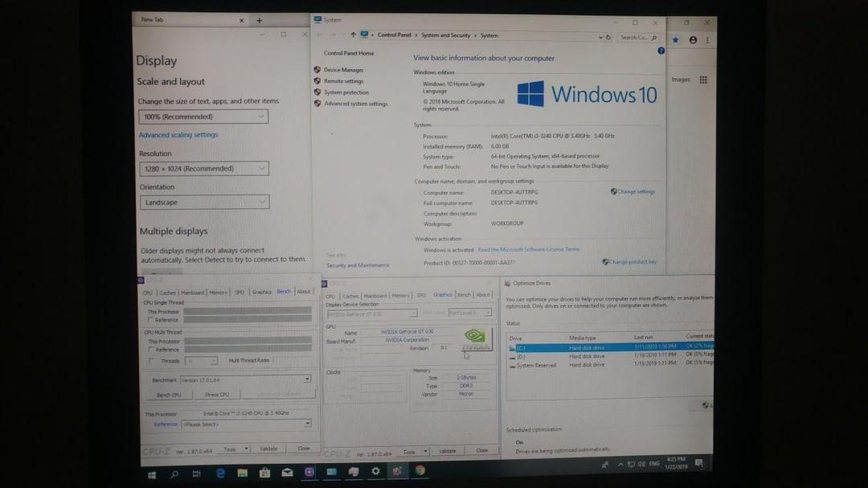Toggle the Threads checkbox in CPU-Z
This screenshot has height=488, width=868.
[x=151, y=361]
